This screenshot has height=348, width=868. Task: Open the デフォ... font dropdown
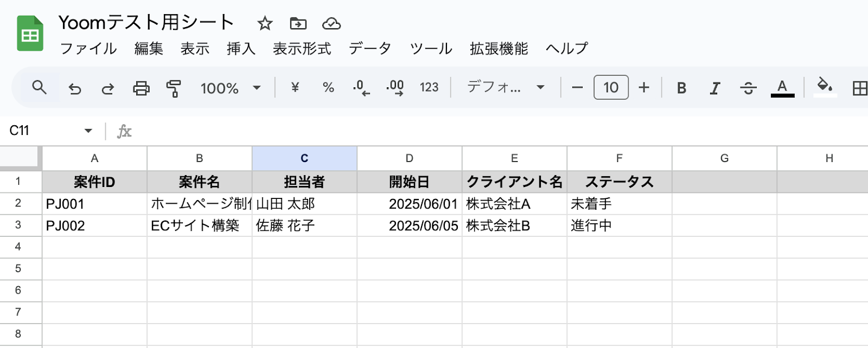point(506,87)
